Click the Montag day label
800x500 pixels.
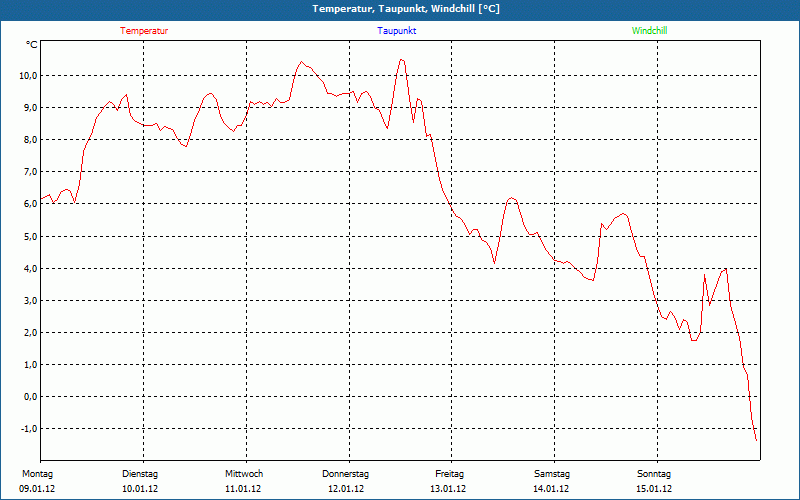pos(37,474)
